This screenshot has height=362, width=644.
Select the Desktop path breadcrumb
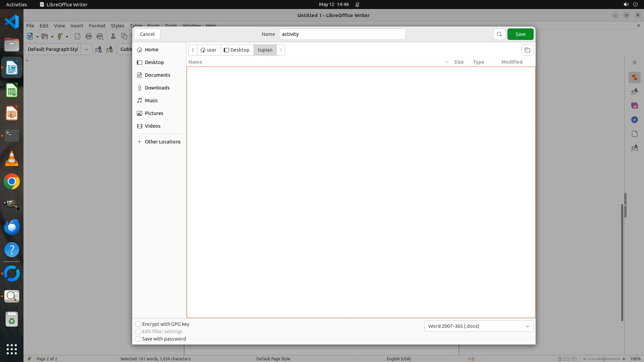coord(237,50)
